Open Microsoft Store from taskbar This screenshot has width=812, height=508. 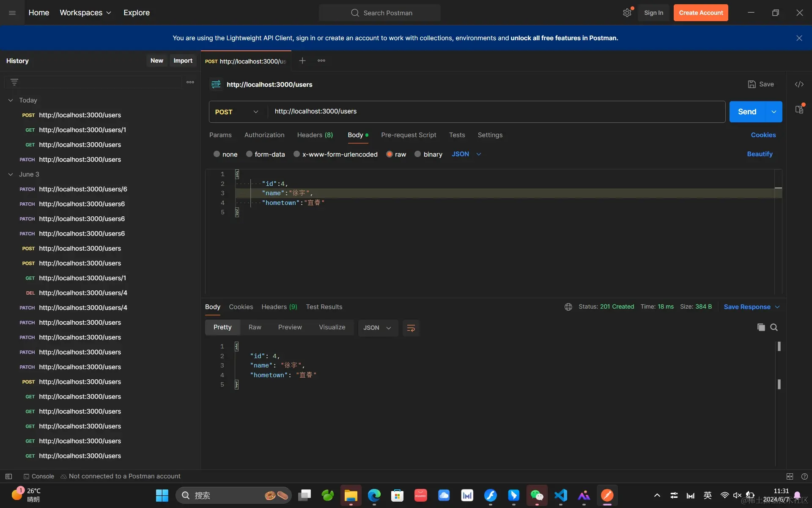coord(398,495)
